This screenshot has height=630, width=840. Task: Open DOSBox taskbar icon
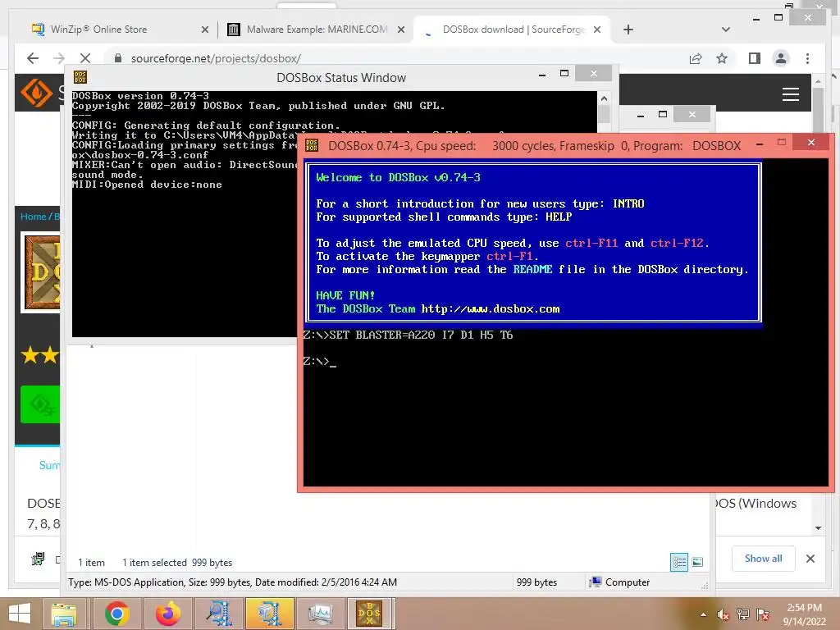coord(370,614)
